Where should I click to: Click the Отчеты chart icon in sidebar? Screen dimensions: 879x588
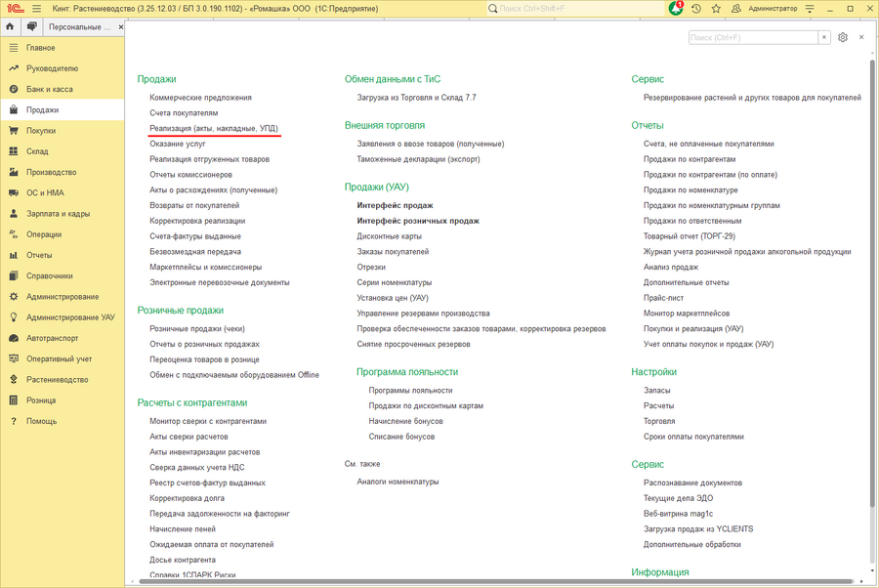pos(14,255)
